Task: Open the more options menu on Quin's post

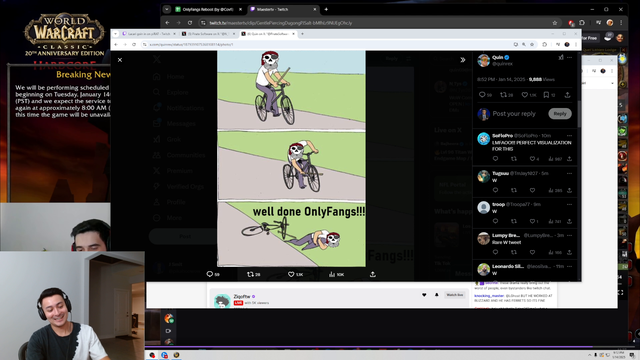Action: coord(569,58)
